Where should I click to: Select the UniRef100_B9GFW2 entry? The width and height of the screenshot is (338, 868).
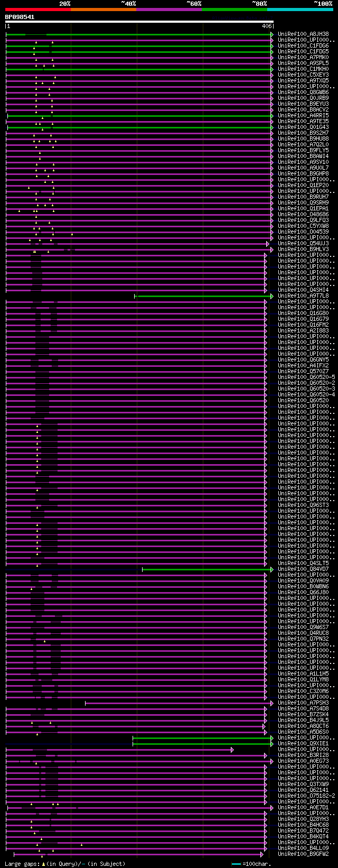click(303, 854)
